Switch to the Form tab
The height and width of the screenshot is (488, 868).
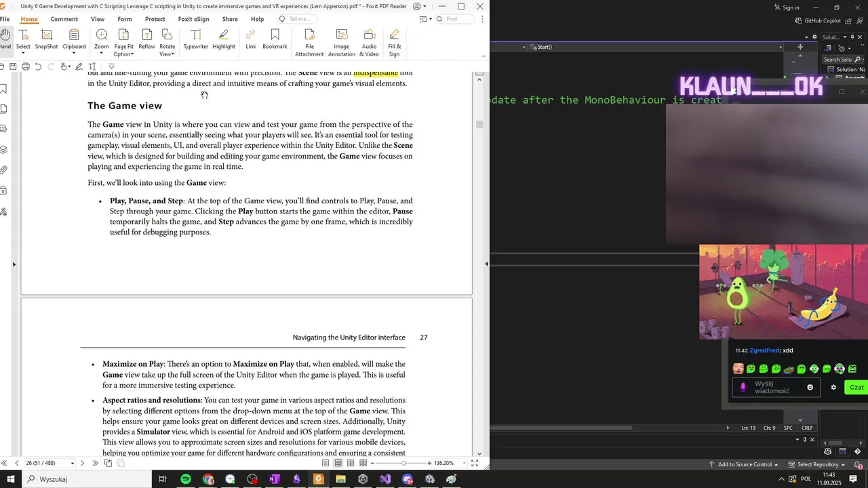point(125,19)
